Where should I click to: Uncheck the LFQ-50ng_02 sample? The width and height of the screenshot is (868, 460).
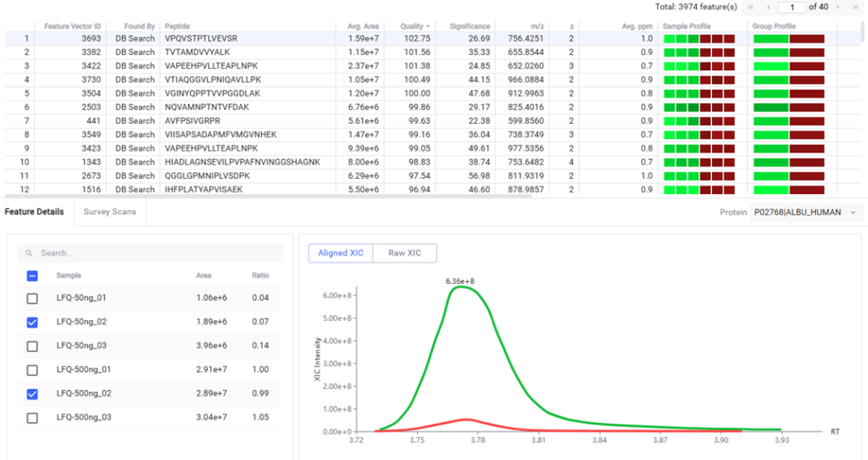click(x=32, y=322)
